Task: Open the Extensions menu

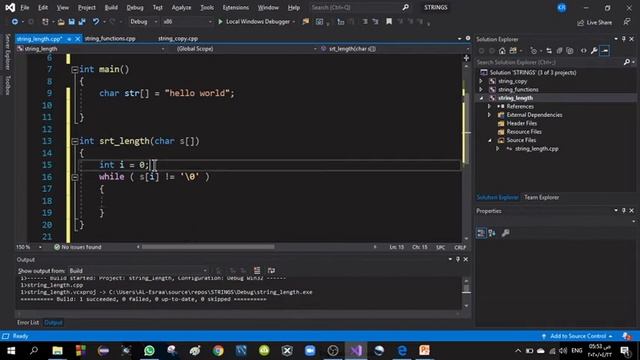Action: pos(236,7)
